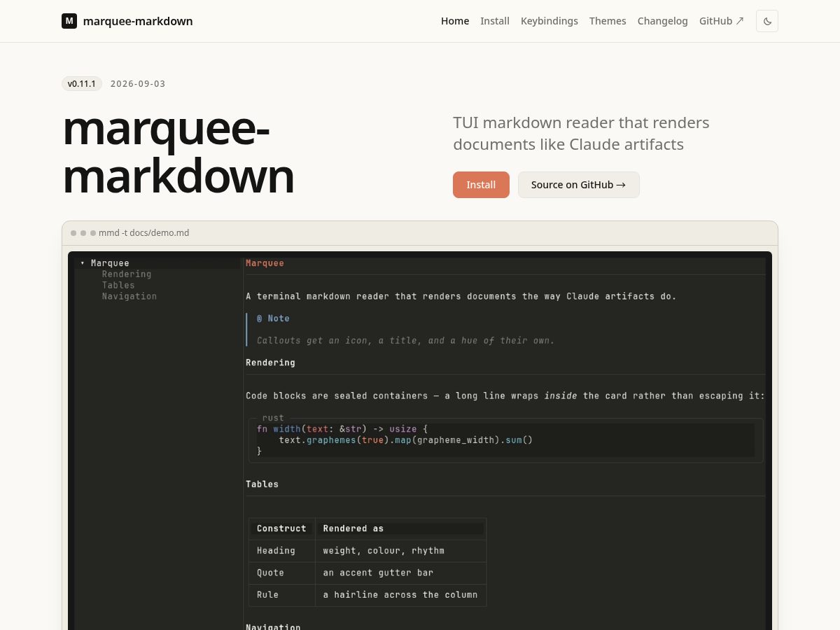Viewport: 840px width, 630px height.
Task: Click the first terminal window dot
Action: point(73,233)
